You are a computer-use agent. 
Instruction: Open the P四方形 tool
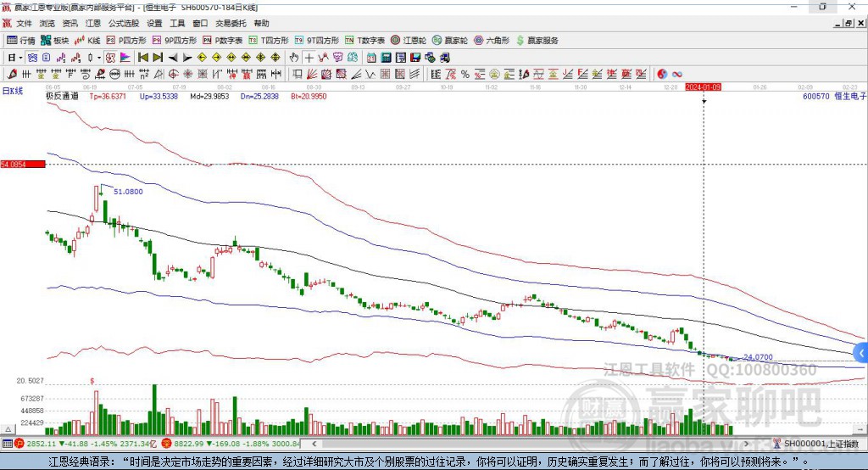tap(126, 41)
